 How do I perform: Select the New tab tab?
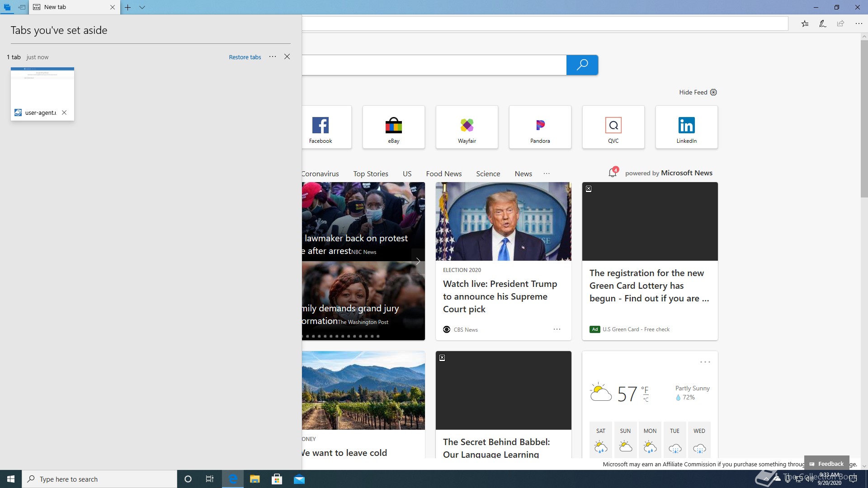[x=75, y=7]
